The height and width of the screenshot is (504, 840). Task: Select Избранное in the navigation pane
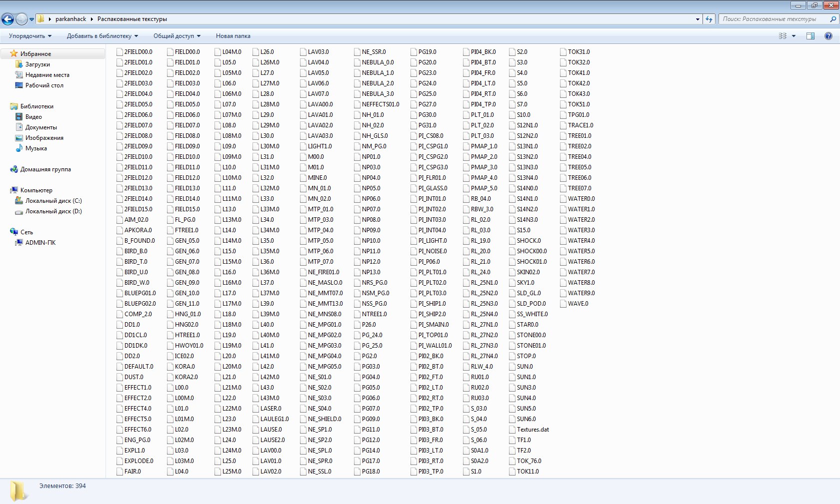click(x=35, y=54)
